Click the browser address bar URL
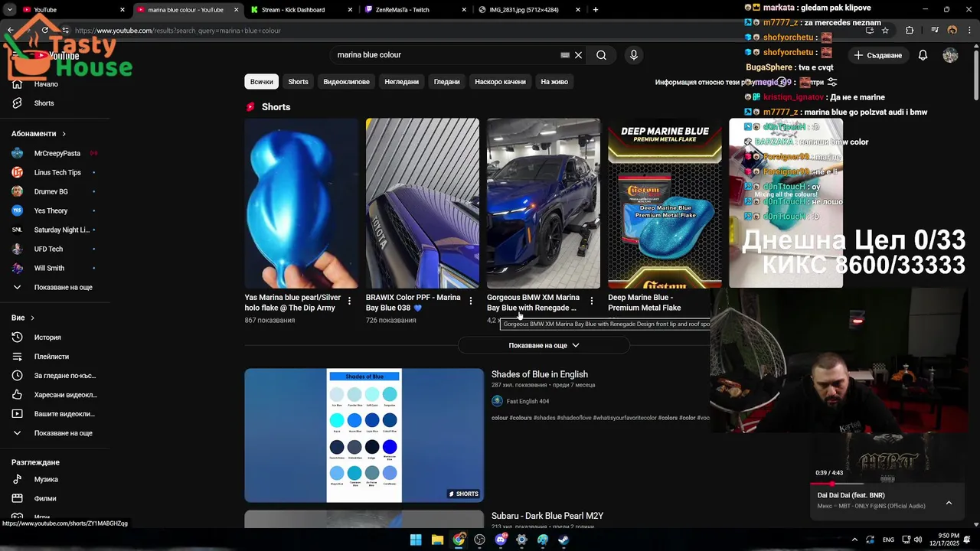The height and width of the screenshot is (551, 980). [x=178, y=31]
